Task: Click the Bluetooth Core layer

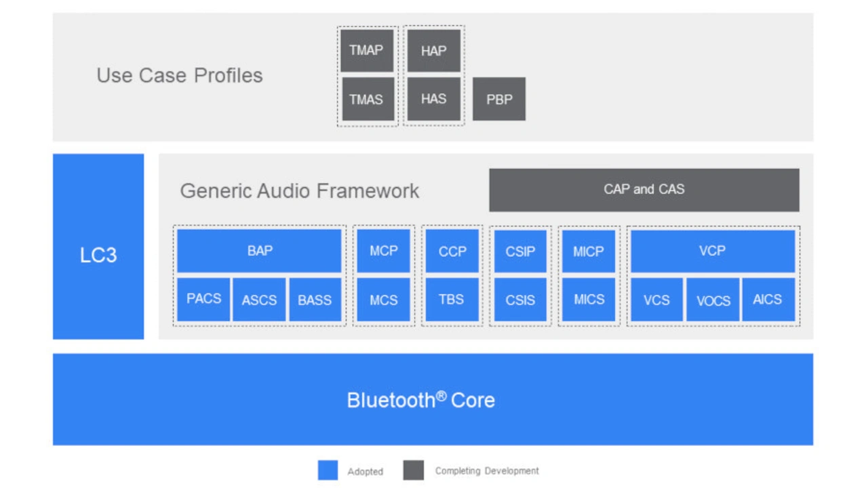Action: 433,399
